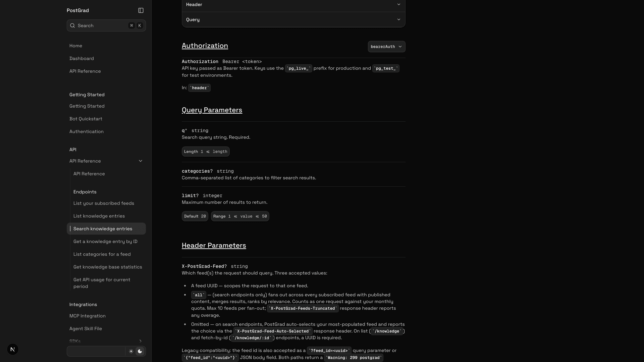The width and height of the screenshot is (644, 362).
Task: Expand the SDKs sidebar group
Action: coord(141,341)
